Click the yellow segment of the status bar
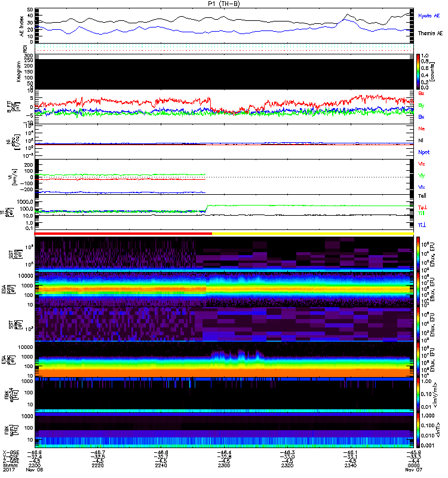The image size is (448, 478). 312,234
